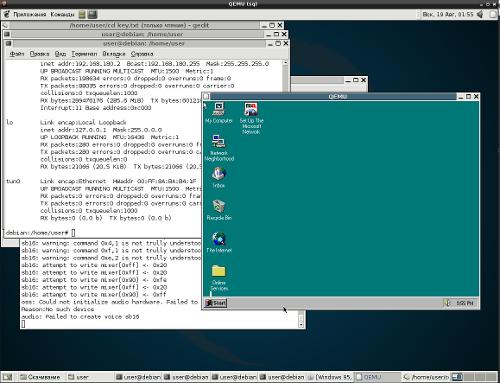500x383 pixels.
Task: Select the Online Services folder icon
Action: click(x=219, y=278)
